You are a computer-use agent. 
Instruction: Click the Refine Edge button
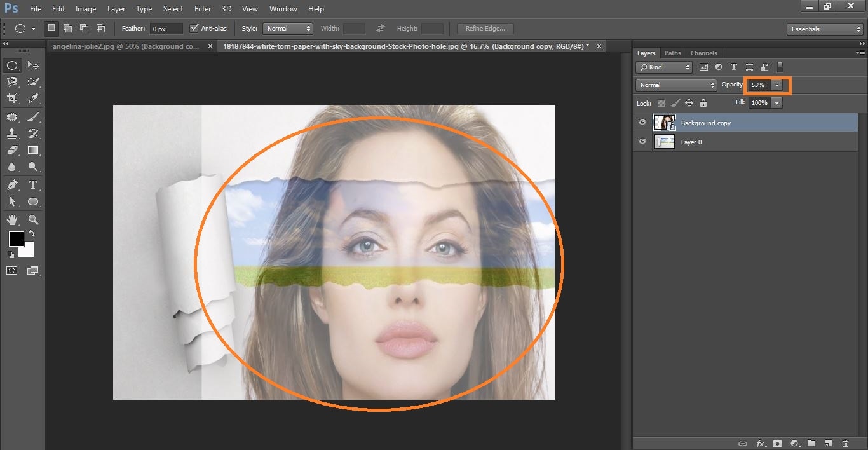pyautogui.click(x=485, y=29)
